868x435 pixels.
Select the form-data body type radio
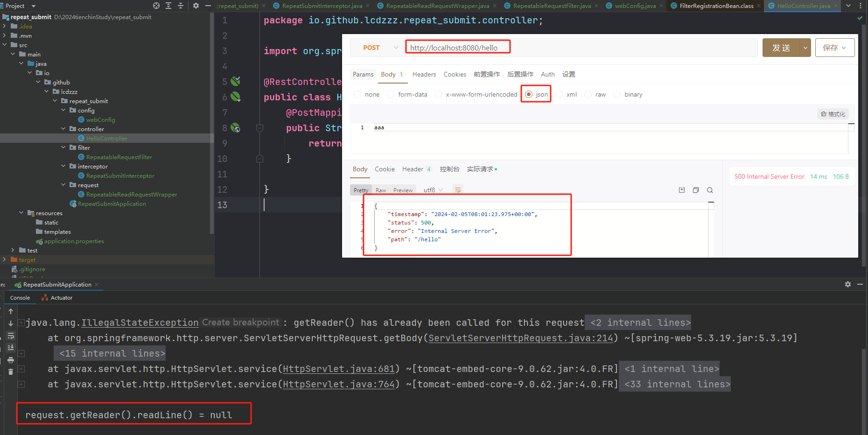[x=391, y=94]
